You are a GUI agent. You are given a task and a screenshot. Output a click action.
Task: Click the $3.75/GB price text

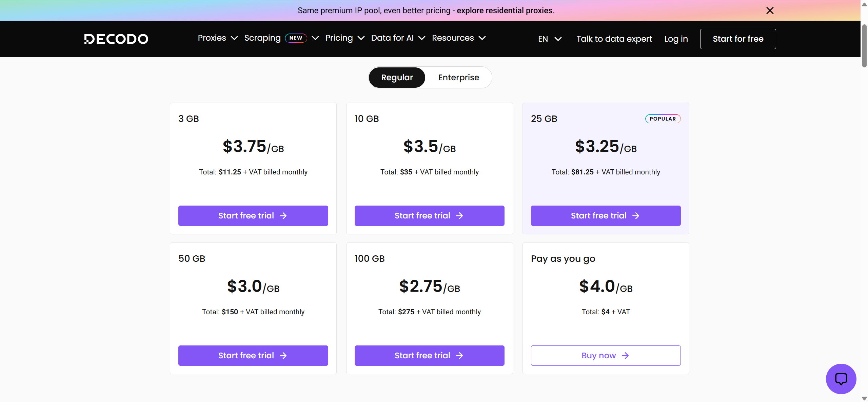[x=253, y=147]
